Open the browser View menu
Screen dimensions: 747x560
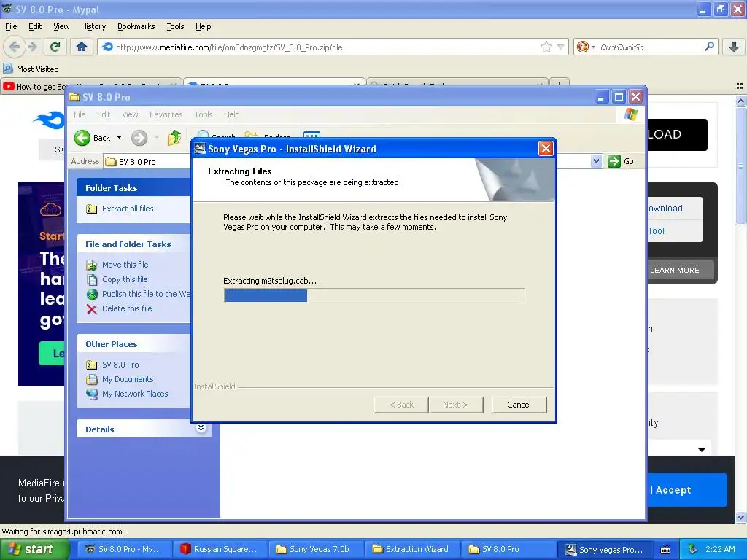click(x=61, y=26)
